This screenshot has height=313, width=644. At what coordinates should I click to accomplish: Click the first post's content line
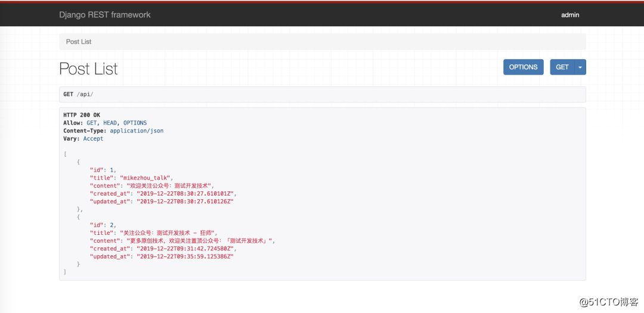coord(152,185)
